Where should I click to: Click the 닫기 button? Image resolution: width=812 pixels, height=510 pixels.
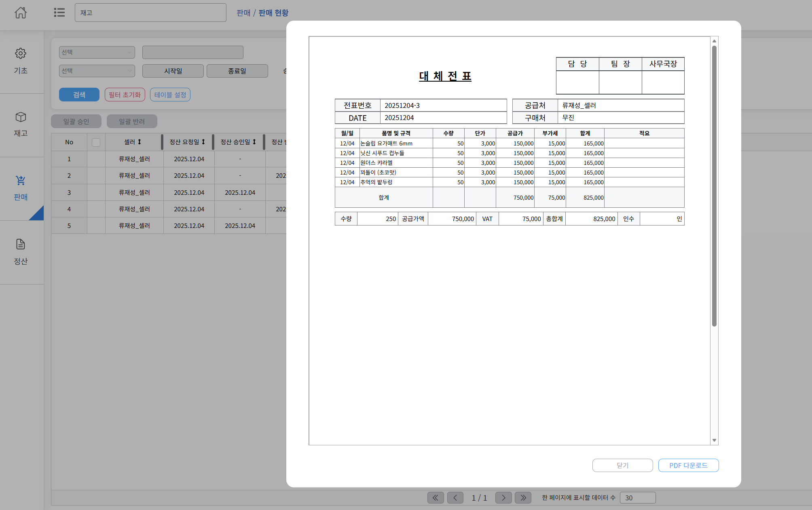(x=622, y=465)
